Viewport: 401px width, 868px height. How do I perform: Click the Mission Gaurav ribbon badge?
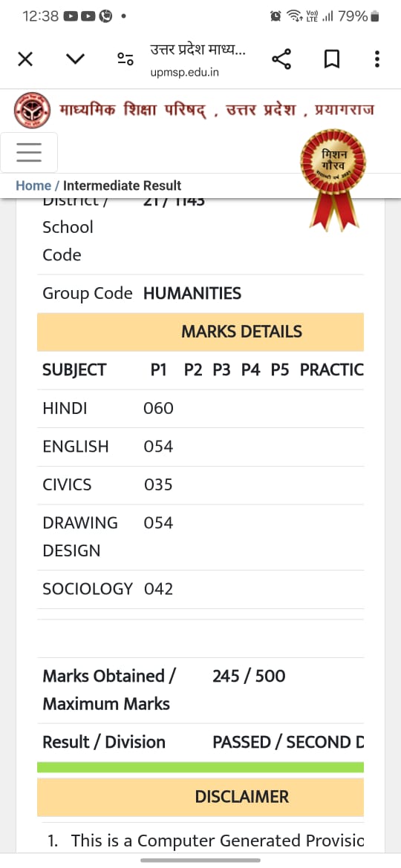click(333, 180)
